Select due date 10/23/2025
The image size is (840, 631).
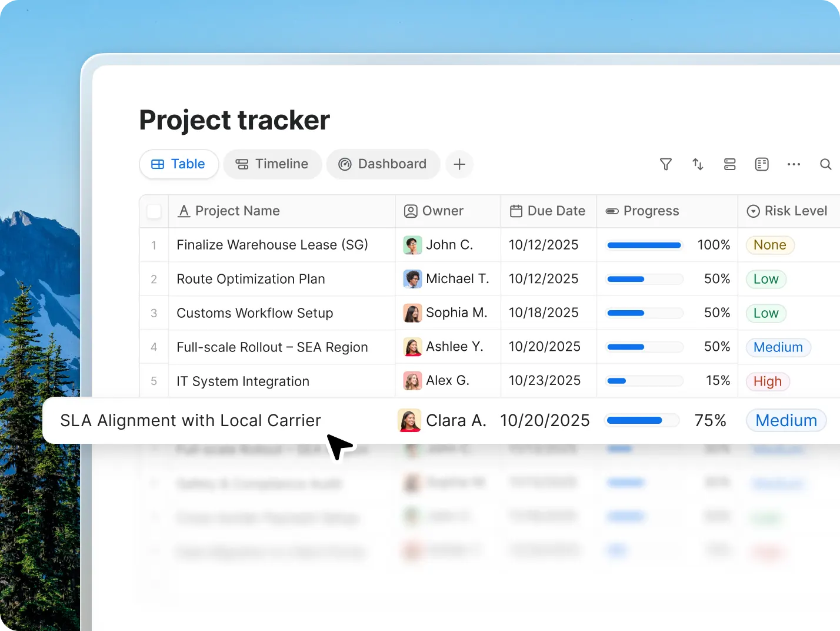(x=545, y=381)
